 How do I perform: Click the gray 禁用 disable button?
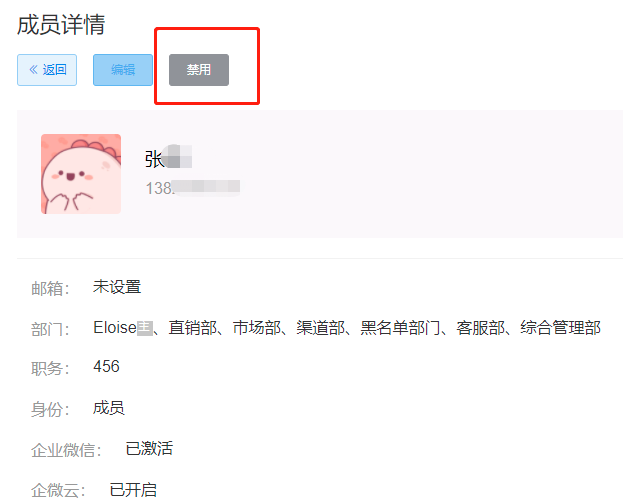[x=199, y=70]
